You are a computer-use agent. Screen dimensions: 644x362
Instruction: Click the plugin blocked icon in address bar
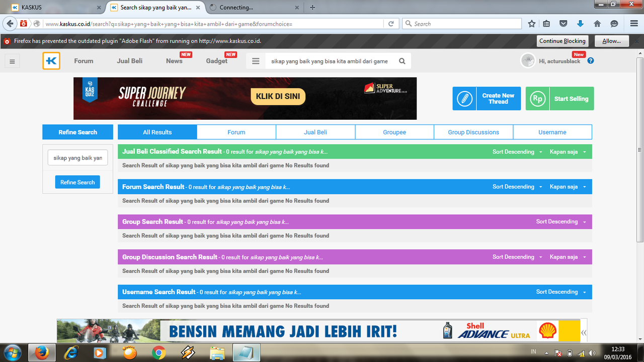tap(24, 24)
